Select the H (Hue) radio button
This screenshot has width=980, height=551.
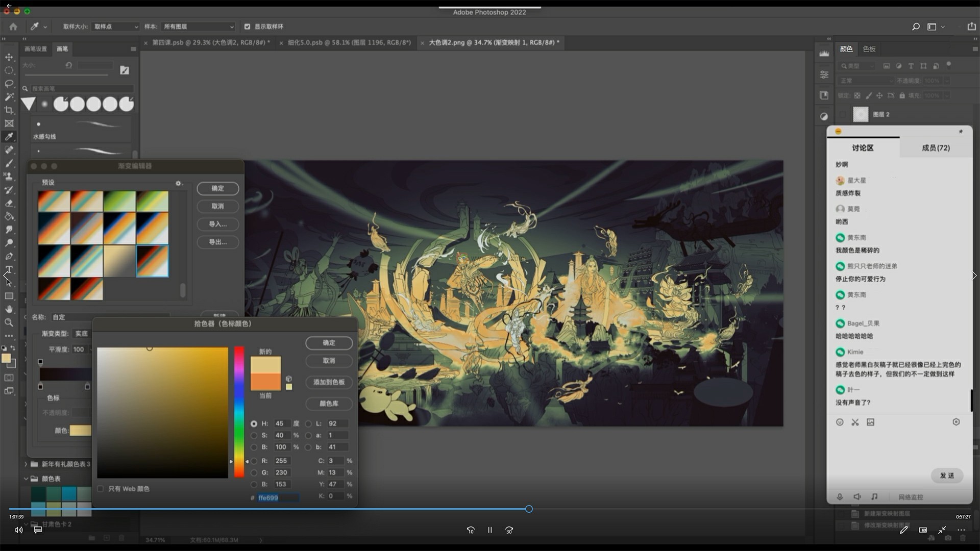point(254,423)
